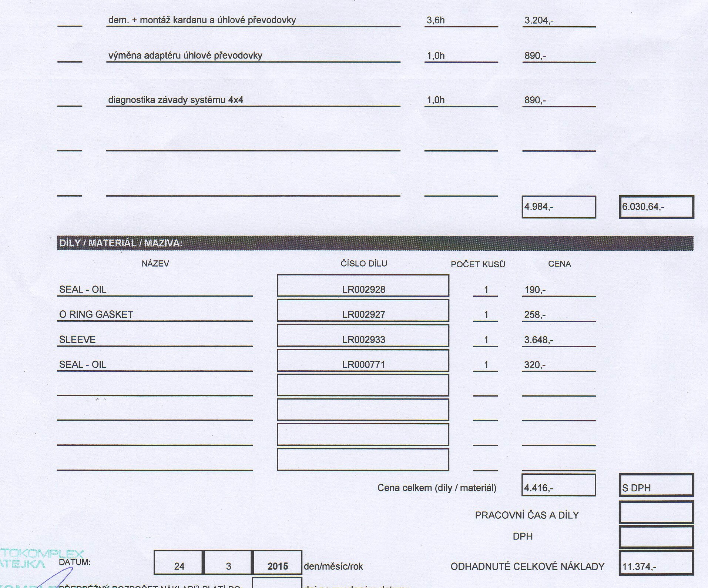
Task: Select the S DPH box
Action: 656,485
